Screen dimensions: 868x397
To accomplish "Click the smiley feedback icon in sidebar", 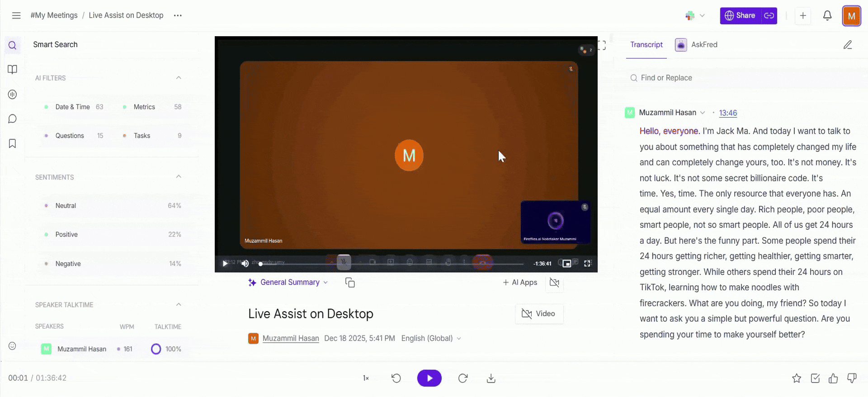I will click(12, 346).
